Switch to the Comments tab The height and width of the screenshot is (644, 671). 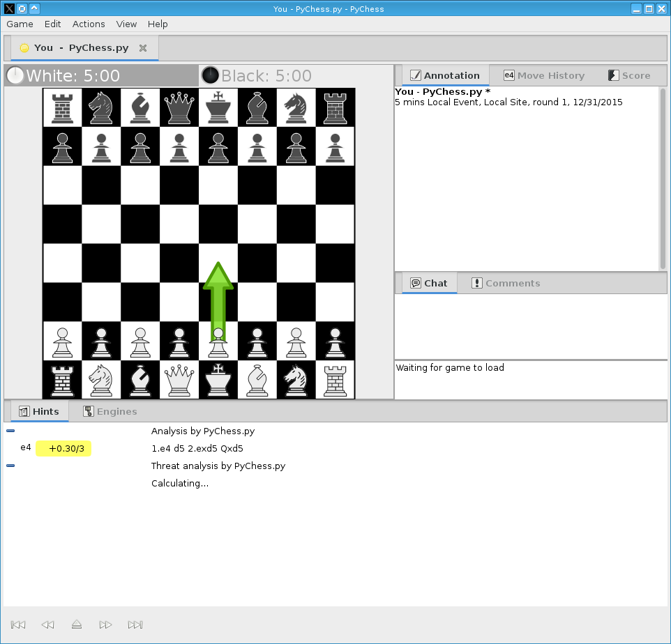506,283
